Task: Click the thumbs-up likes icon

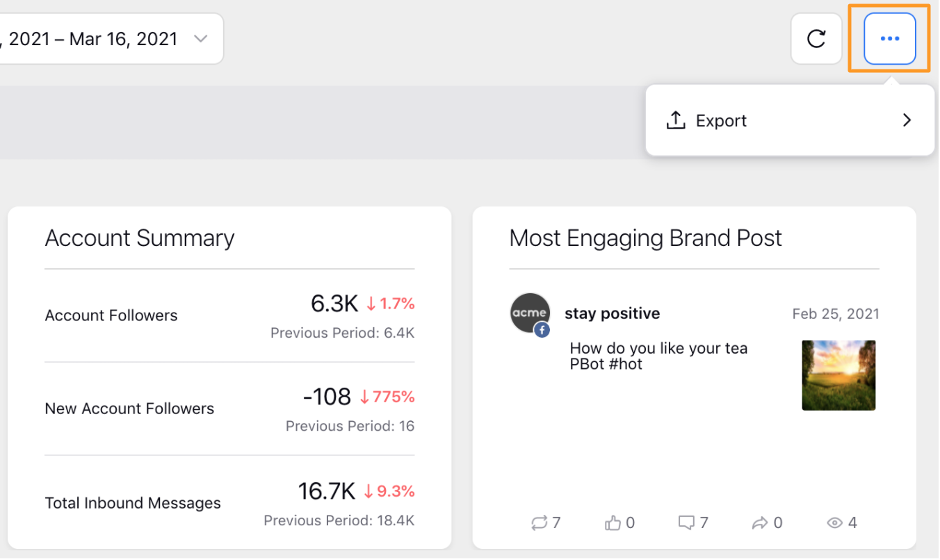Action: pyautogui.click(x=613, y=523)
